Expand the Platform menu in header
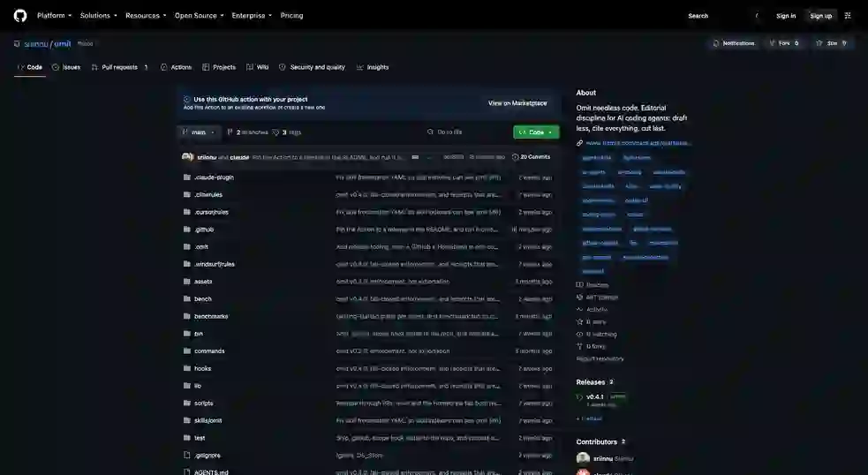Image resolution: width=868 pixels, height=475 pixels. pyautogui.click(x=54, y=16)
